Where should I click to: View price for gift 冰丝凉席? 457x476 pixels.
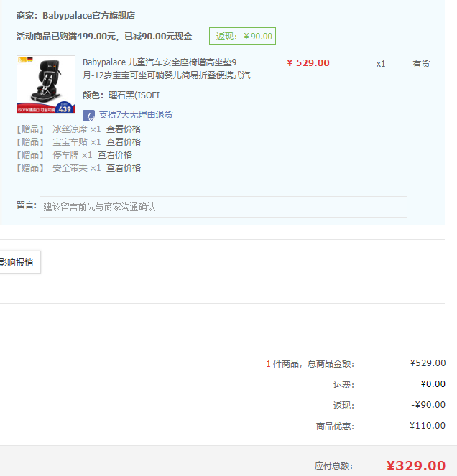tap(124, 129)
